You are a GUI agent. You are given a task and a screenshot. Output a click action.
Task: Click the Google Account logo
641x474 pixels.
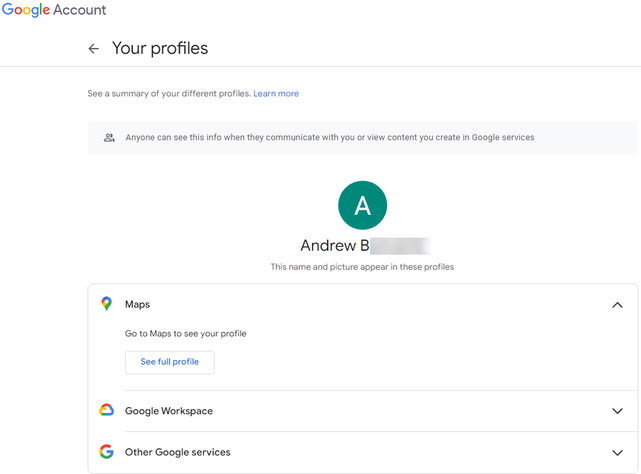click(54, 11)
